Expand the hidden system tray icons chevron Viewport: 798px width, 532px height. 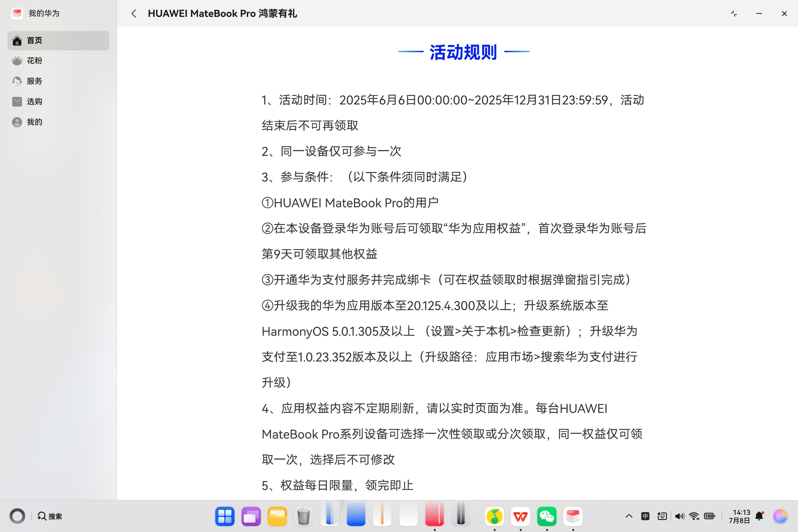tap(629, 516)
